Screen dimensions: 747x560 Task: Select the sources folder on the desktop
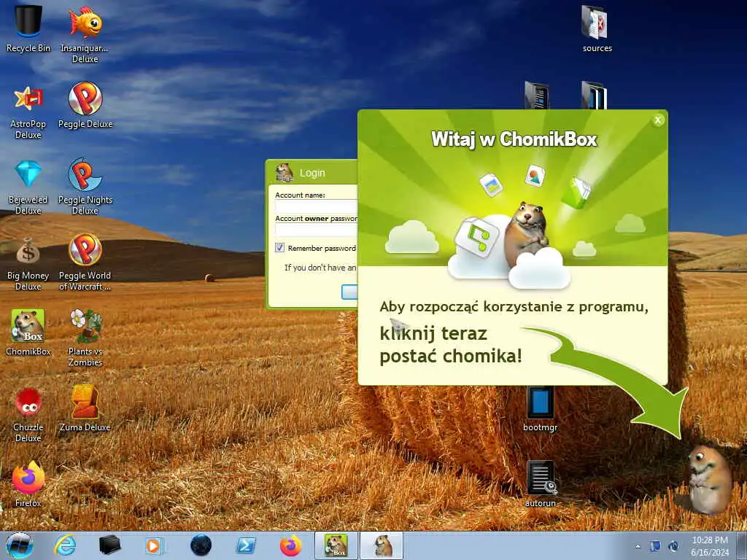click(x=597, y=28)
